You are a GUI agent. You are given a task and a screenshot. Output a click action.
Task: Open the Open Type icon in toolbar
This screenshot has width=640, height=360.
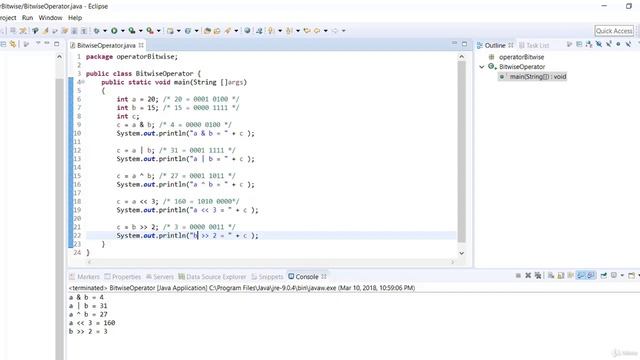207,31
